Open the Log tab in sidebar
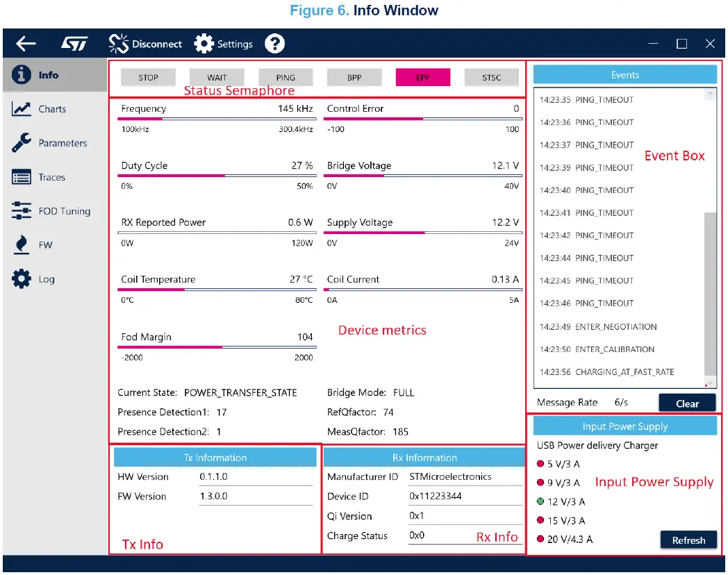Image resolution: width=728 pixels, height=575 pixels. coord(46,279)
